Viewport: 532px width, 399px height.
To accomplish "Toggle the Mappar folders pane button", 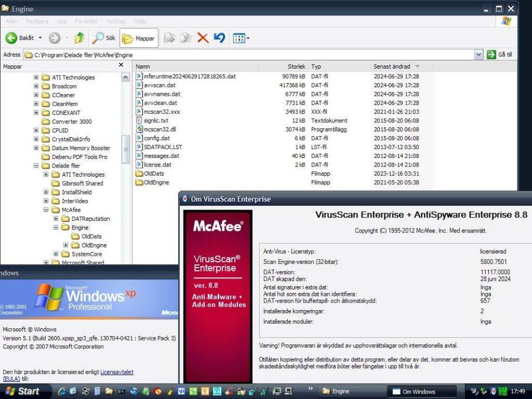I will point(138,38).
